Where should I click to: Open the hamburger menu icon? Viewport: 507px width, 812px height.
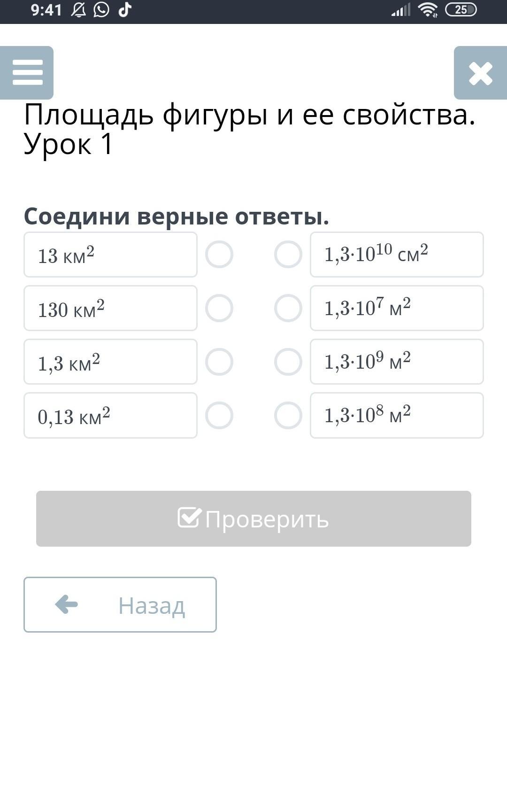(x=27, y=73)
